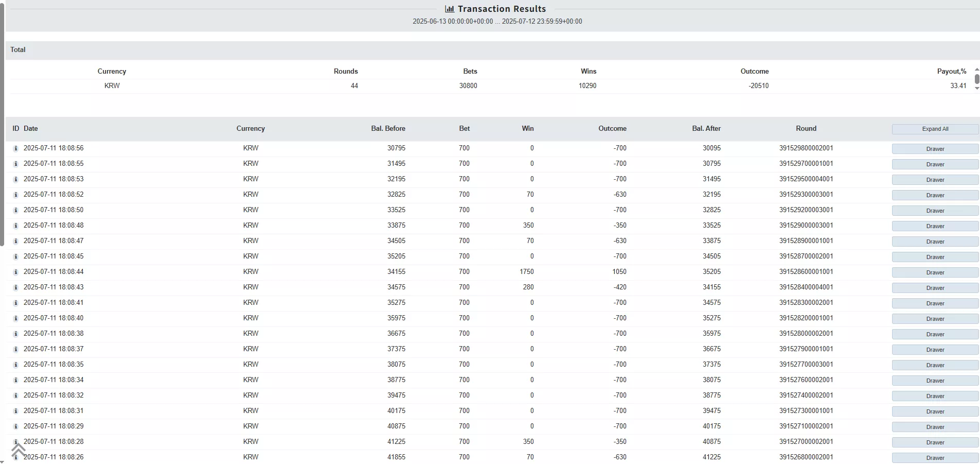Open Drawer for round 391529300003001
The width and height of the screenshot is (980, 464).
935,195
